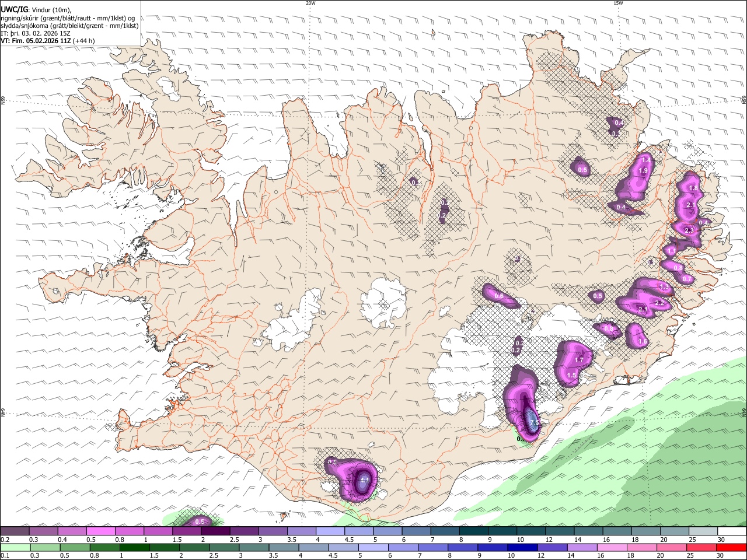Pick the dark teal 9 snow-scale swatch

click(x=502, y=531)
